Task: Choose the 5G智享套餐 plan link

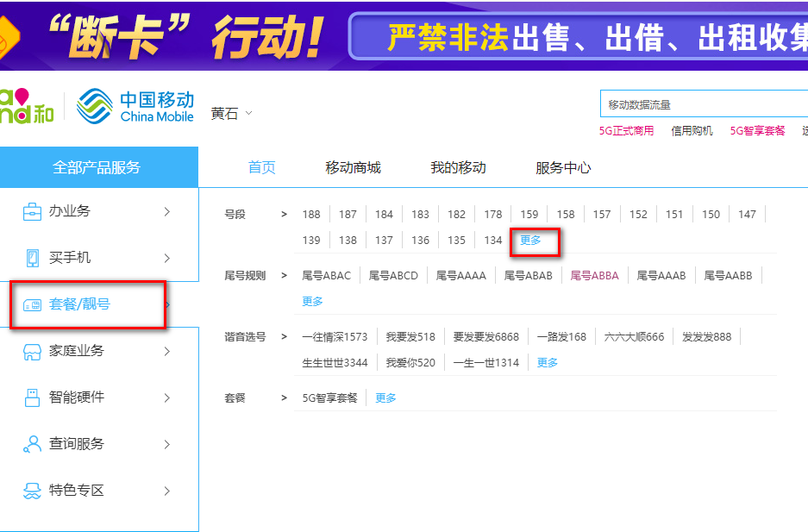Action: 329,397
